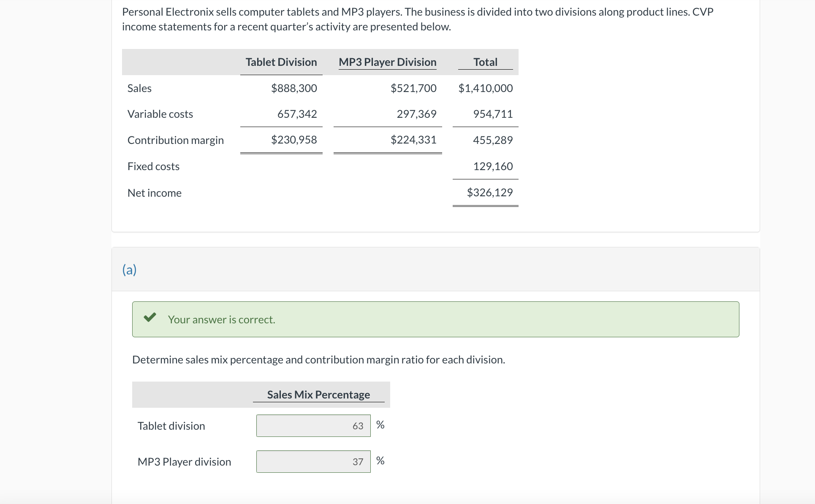Click the Tablet division sales mix input
The width and height of the screenshot is (815, 504).
(313, 425)
